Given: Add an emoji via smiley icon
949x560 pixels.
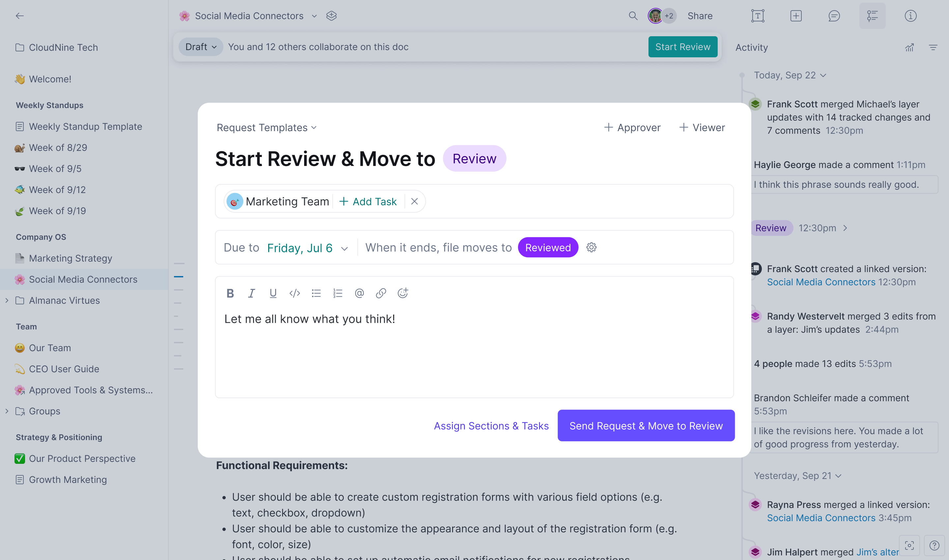Looking at the screenshot, I should click(x=403, y=293).
